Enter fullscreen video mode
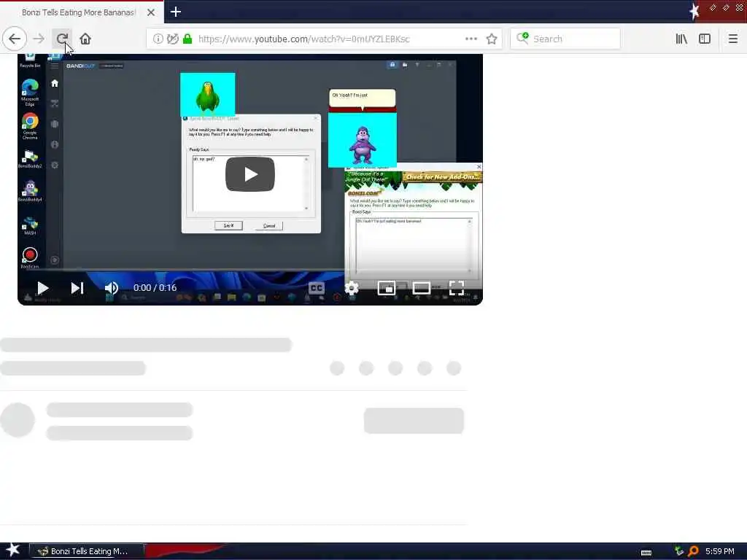747x560 pixels. click(x=457, y=287)
